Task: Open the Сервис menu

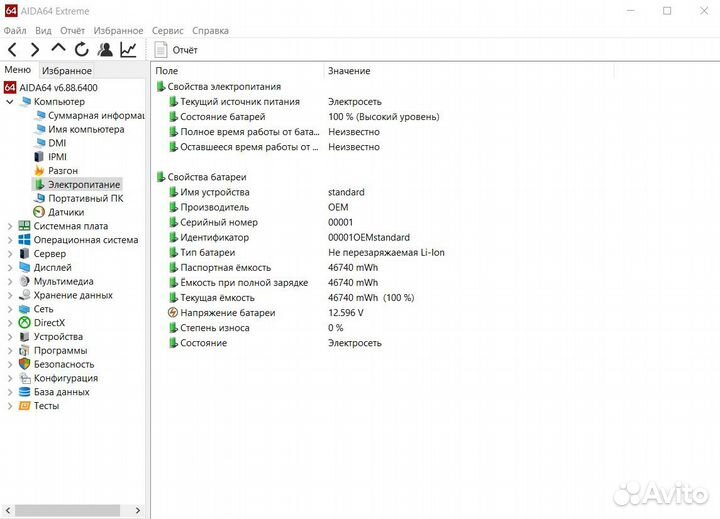Action: tap(168, 31)
